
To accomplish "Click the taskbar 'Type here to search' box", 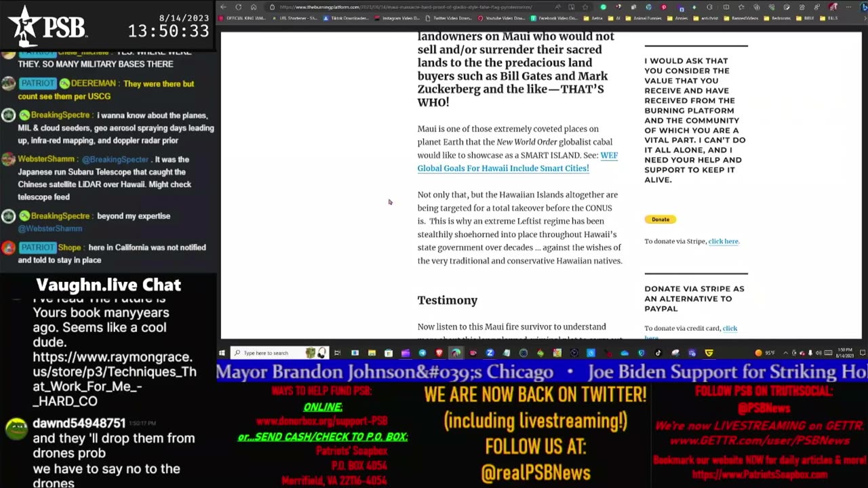I will (279, 352).
